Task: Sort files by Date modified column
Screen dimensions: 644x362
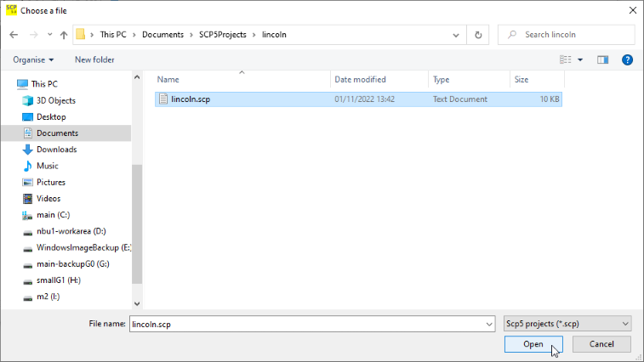Action: point(360,79)
